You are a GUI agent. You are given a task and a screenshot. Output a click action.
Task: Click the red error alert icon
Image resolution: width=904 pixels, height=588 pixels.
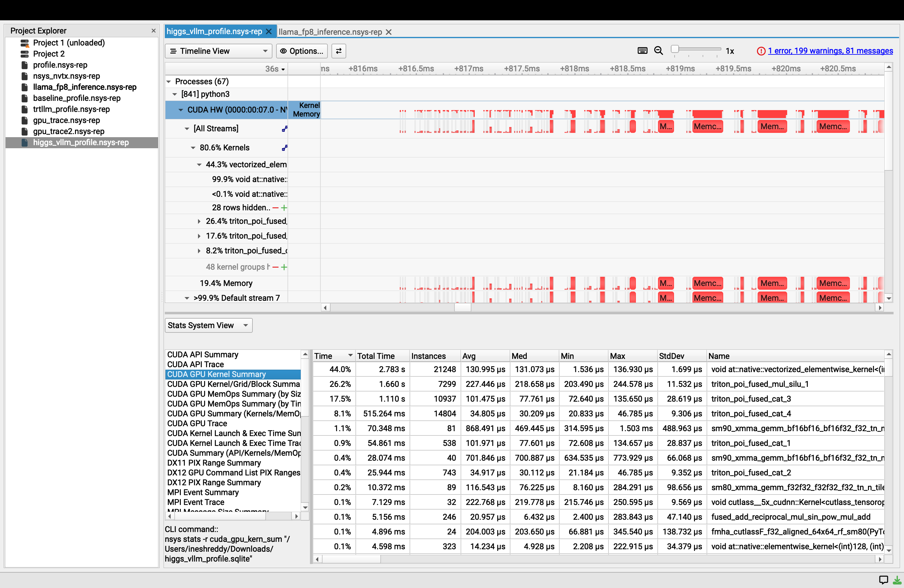(x=761, y=51)
